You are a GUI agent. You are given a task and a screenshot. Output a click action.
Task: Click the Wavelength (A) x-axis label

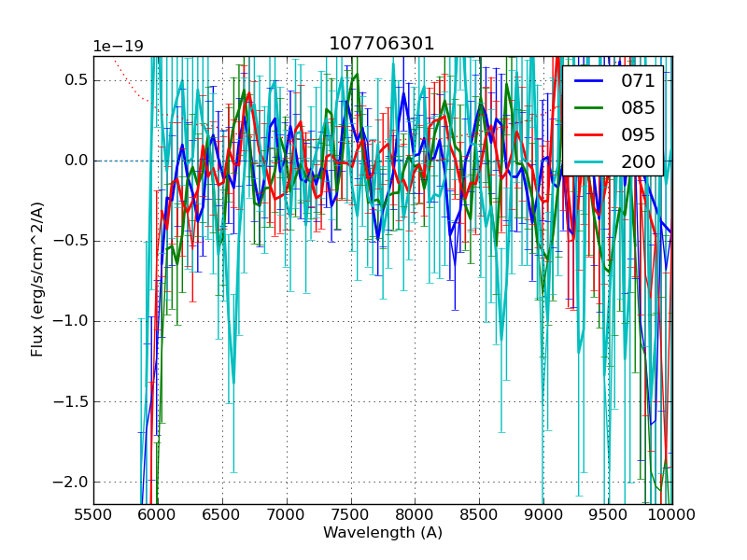[382, 533]
